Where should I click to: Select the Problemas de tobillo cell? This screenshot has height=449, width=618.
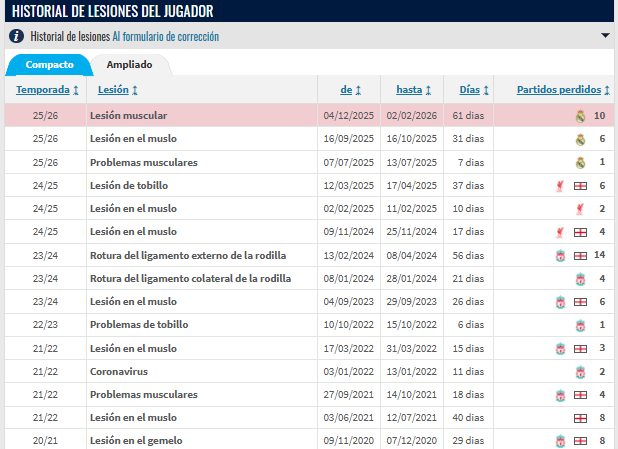[x=202, y=325]
